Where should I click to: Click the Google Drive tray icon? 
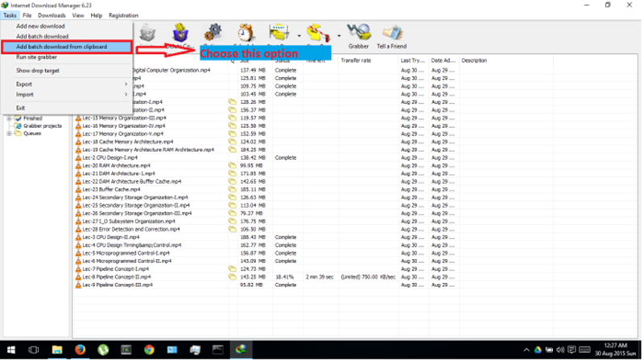click(x=538, y=350)
